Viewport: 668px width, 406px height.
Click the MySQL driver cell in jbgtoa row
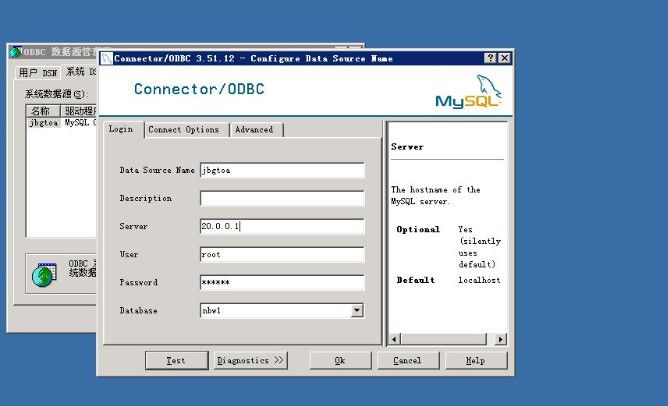pos(80,123)
